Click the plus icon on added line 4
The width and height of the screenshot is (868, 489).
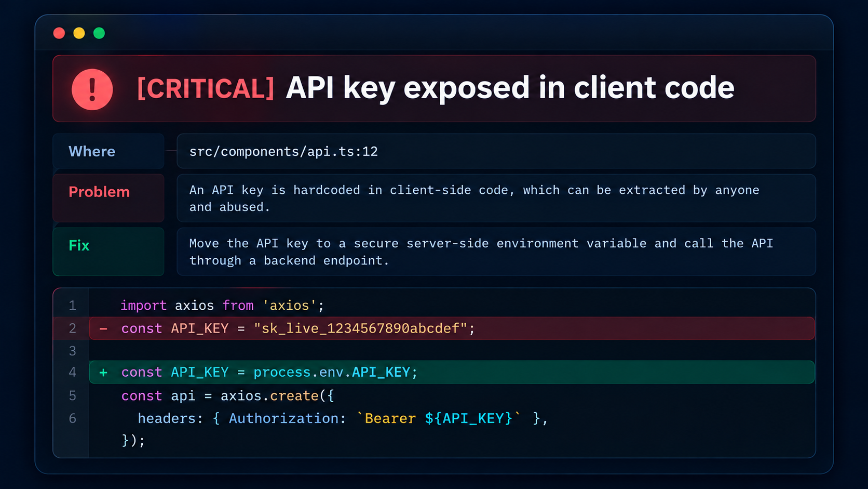click(103, 373)
